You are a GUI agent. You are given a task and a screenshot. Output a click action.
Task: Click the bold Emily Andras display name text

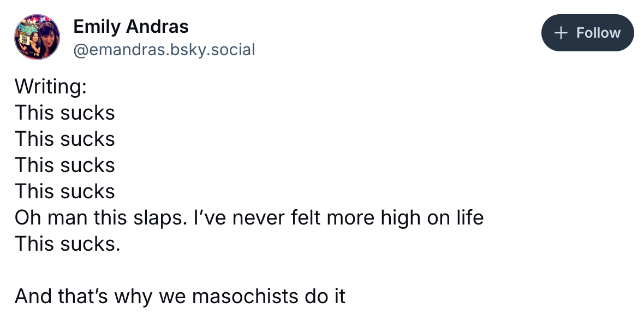tap(131, 26)
